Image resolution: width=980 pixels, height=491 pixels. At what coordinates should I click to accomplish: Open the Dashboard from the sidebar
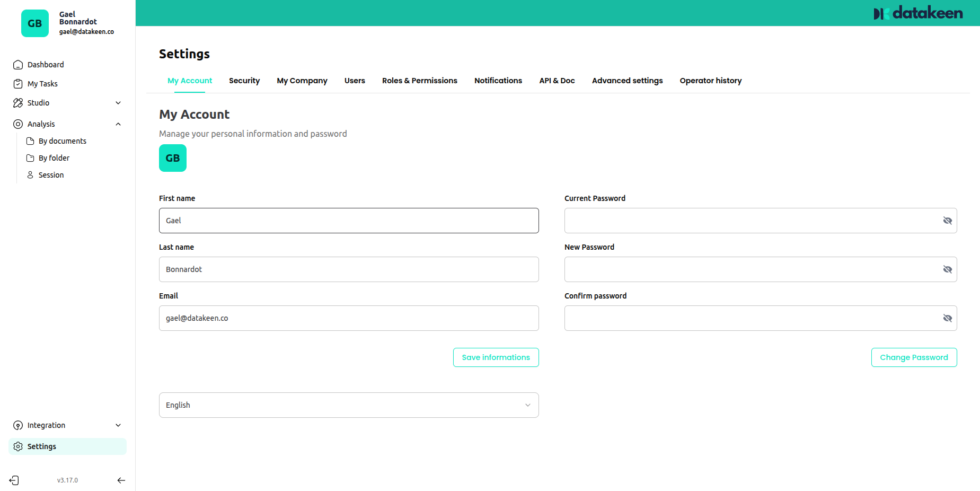click(45, 64)
